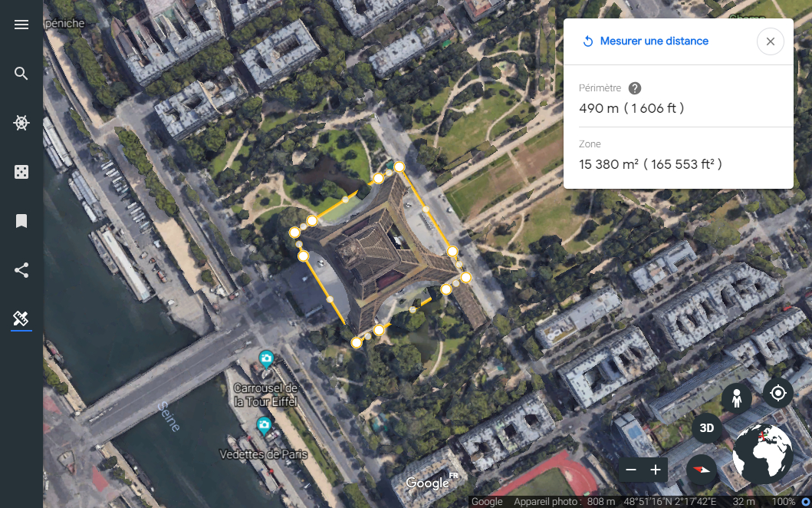
Task: Select the Carrousel de la Tour Eiffel marker
Action: coord(266,359)
